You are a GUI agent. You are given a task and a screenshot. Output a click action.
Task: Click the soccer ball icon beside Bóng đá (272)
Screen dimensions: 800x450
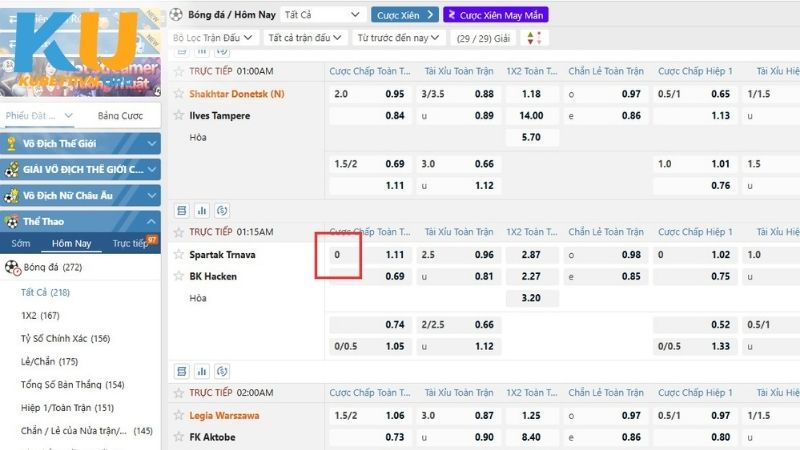tap(12, 268)
